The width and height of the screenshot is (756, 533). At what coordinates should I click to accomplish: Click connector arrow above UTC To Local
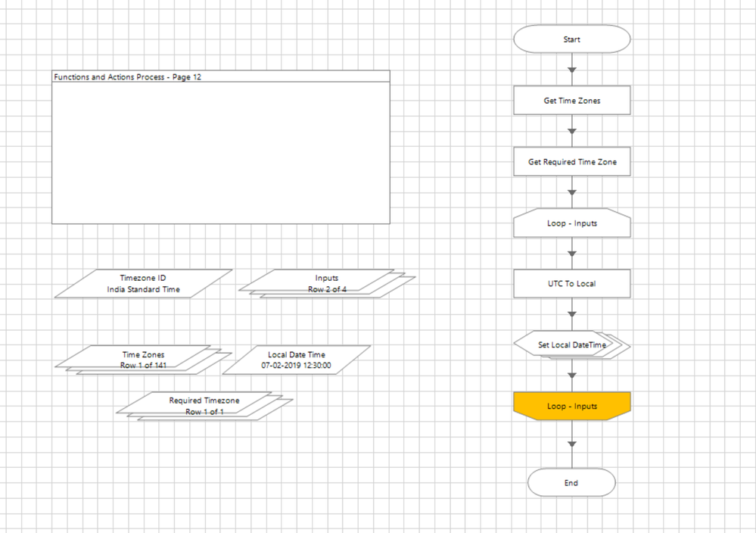point(572,253)
